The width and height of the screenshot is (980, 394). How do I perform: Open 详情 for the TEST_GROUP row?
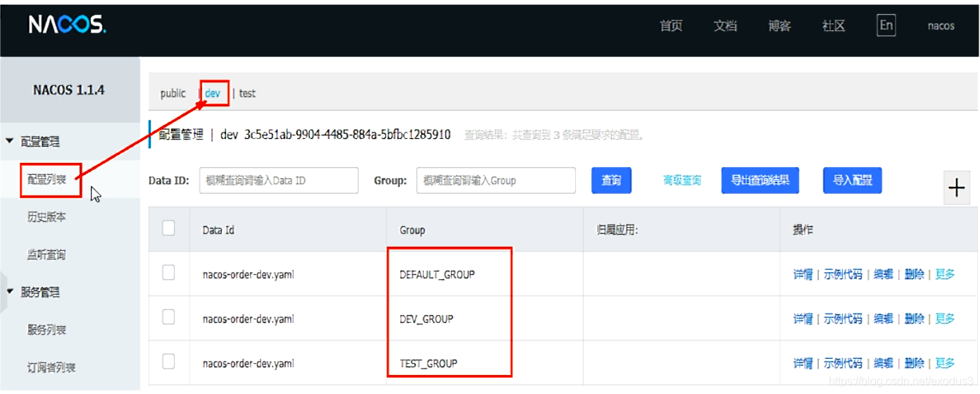[x=803, y=363]
